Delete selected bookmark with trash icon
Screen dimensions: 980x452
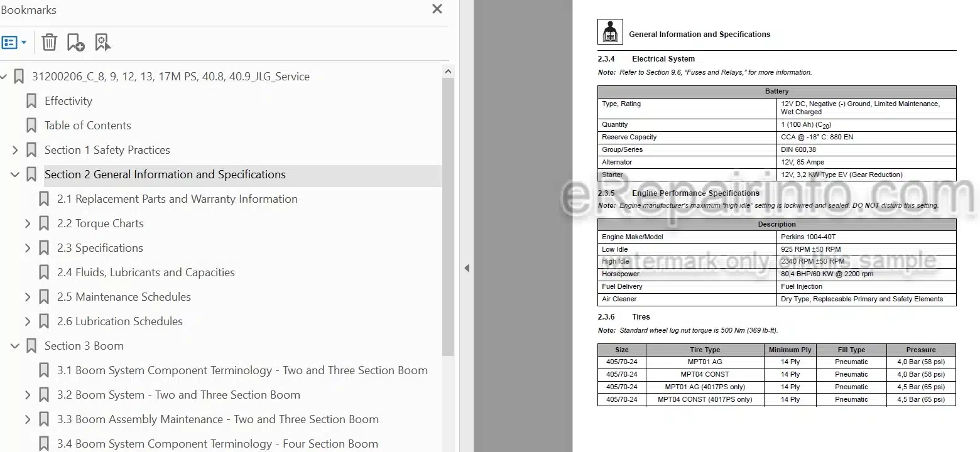click(x=49, y=42)
